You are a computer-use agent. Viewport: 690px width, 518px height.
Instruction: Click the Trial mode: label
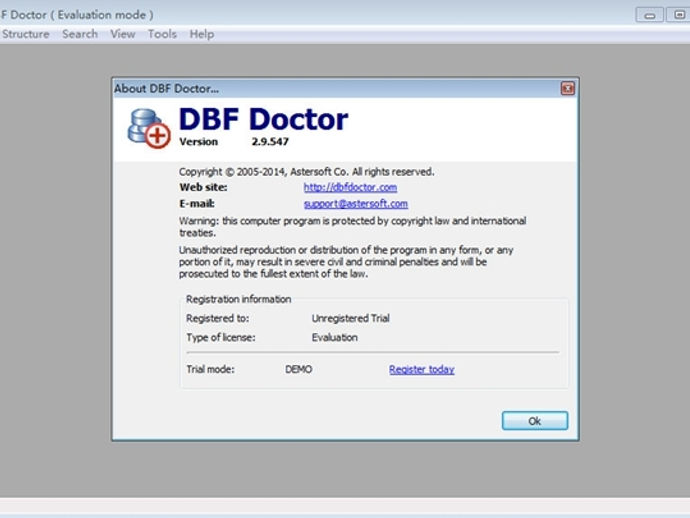click(210, 369)
